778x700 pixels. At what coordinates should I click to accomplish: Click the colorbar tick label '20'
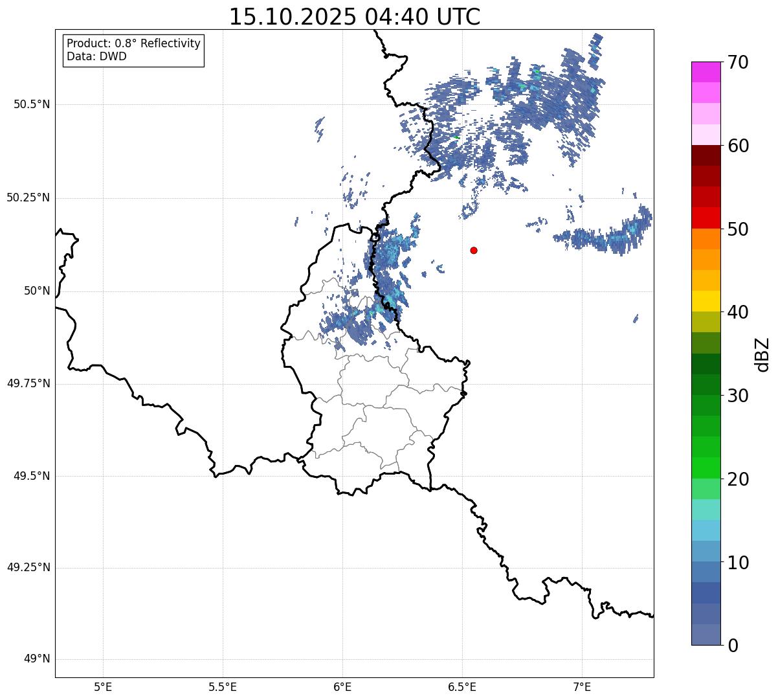tap(739, 479)
